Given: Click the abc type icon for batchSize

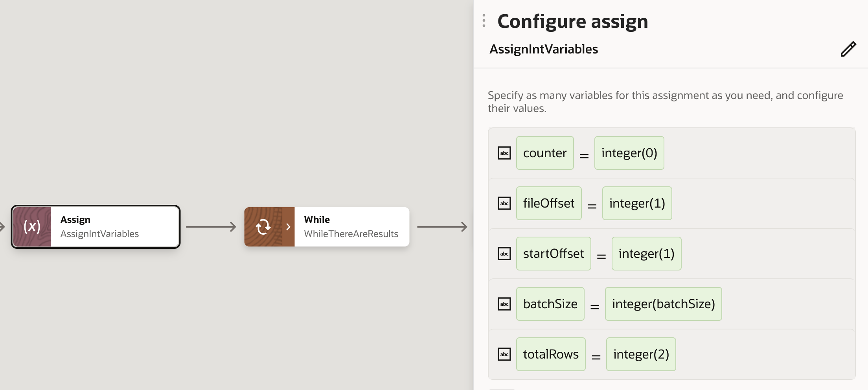Looking at the screenshot, I should [x=504, y=304].
